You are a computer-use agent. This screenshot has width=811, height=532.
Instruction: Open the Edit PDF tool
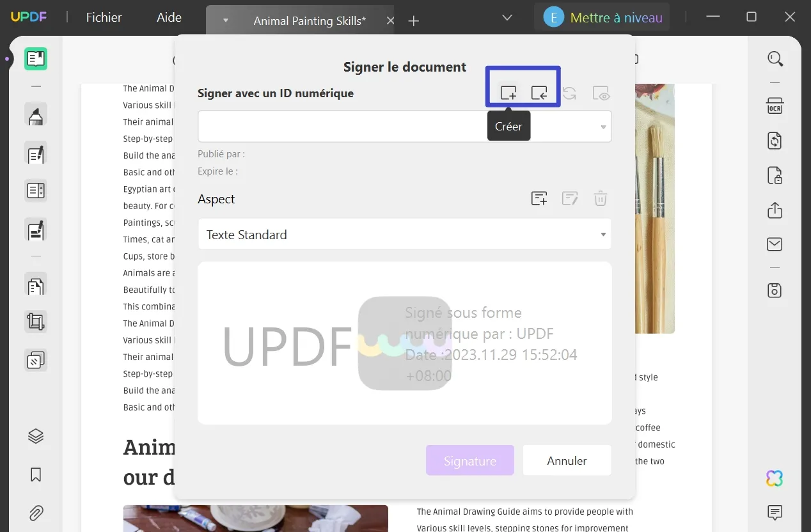(36, 154)
